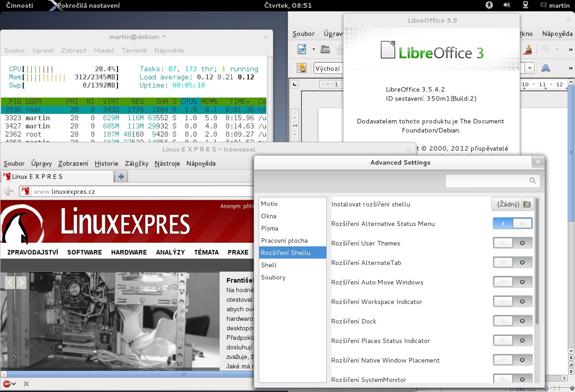Select Motiv in Advanced Settings sidebar

point(293,204)
